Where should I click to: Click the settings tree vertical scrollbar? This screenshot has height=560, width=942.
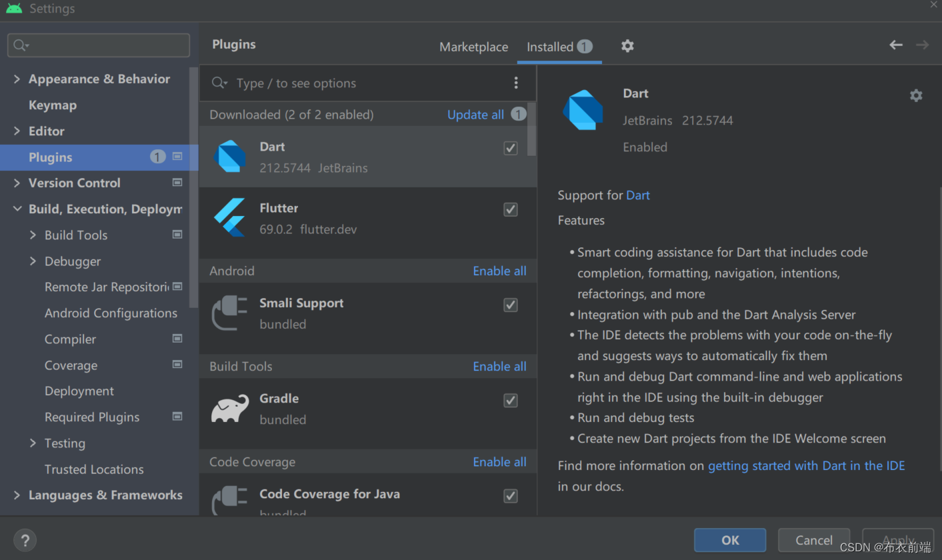[193, 187]
